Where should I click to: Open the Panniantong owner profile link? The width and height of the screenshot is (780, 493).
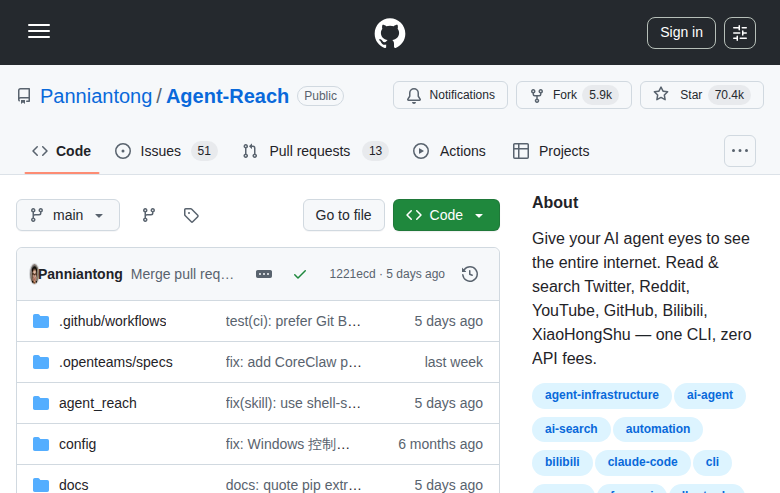[96, 96]
